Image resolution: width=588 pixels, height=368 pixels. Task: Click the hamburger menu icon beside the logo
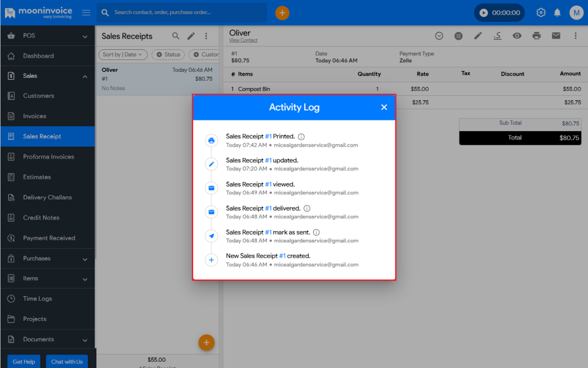tap(86, 13)
